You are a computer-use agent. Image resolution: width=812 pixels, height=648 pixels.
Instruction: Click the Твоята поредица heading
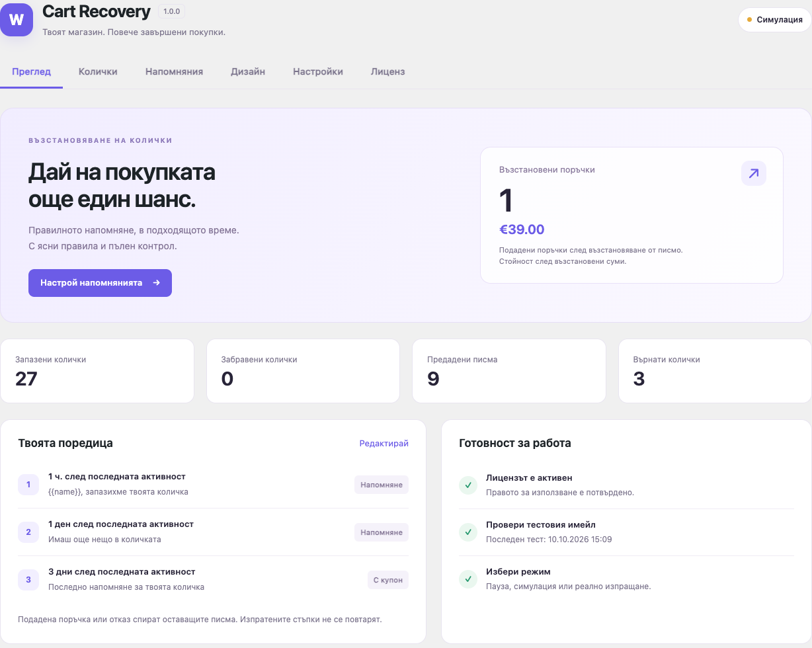point(65,443)
